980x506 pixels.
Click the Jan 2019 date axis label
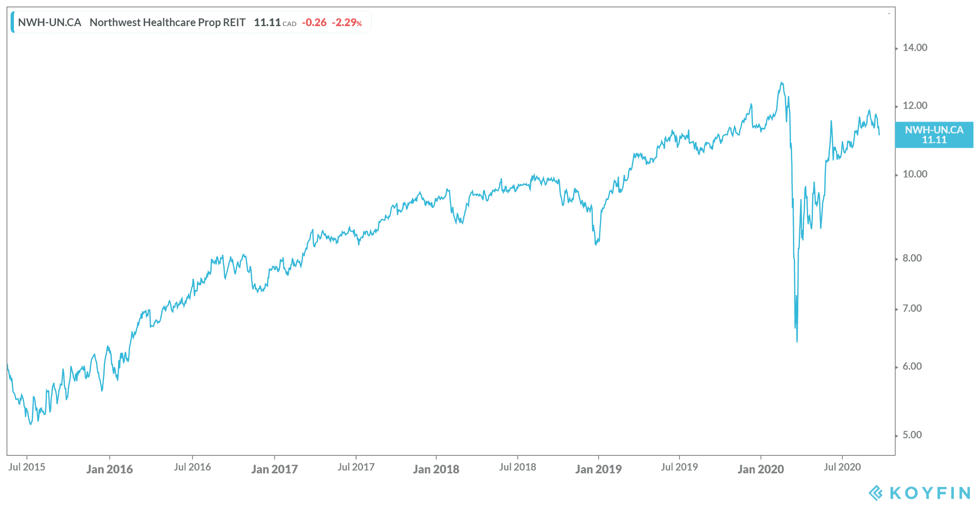(x=598, y=469)
